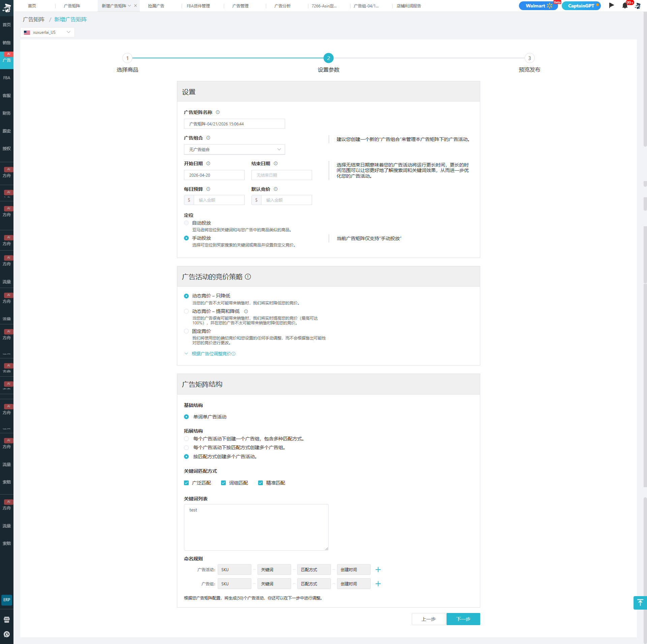
Task: Add naming field with 广告组 plus icon
Action: click(378, 584)
